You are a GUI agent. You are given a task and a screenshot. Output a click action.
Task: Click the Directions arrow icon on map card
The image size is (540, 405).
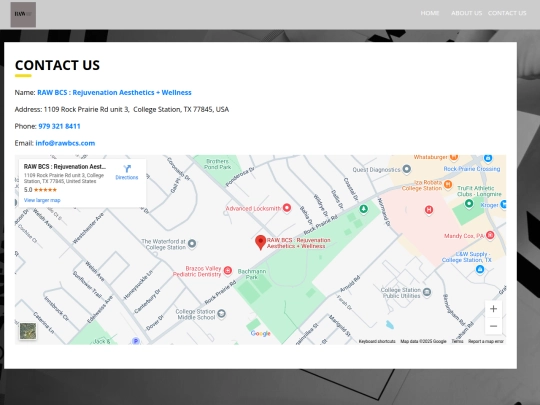127,169
